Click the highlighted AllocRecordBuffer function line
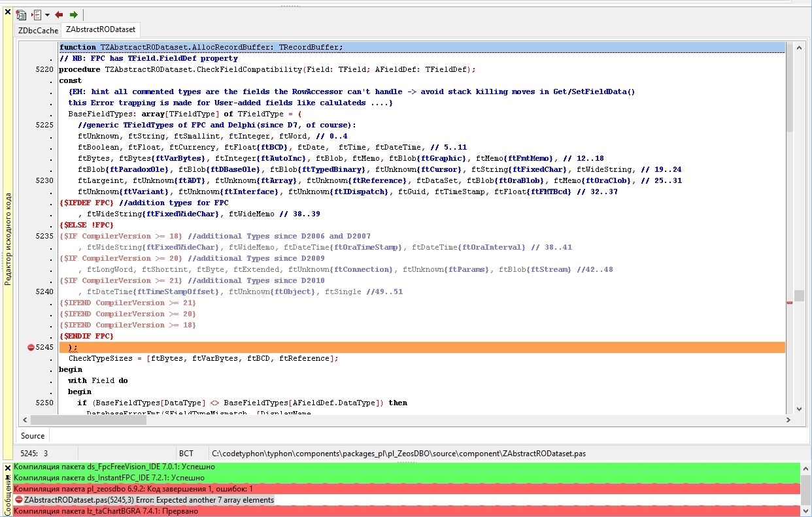Image resolution: width=812 pixels, height=517 pixels. coord(422,47)
